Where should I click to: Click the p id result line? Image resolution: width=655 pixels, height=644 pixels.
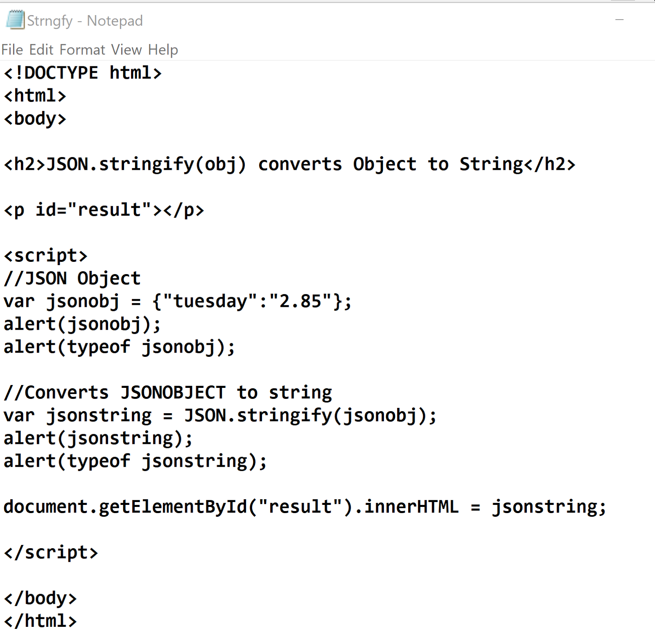[x=102, y=209]
